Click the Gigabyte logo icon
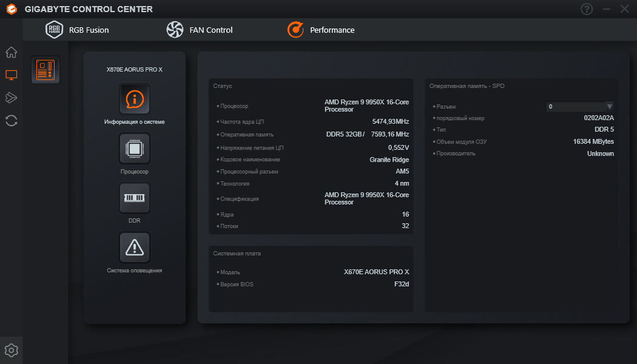The height and width of the screenshot is (364, 637). 12,9
